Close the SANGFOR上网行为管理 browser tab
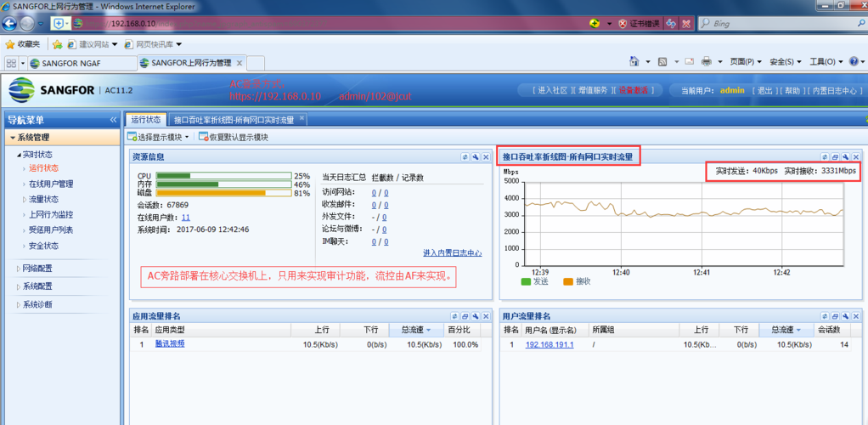Screen dimensions: 868x425 [x=240, y=63]
